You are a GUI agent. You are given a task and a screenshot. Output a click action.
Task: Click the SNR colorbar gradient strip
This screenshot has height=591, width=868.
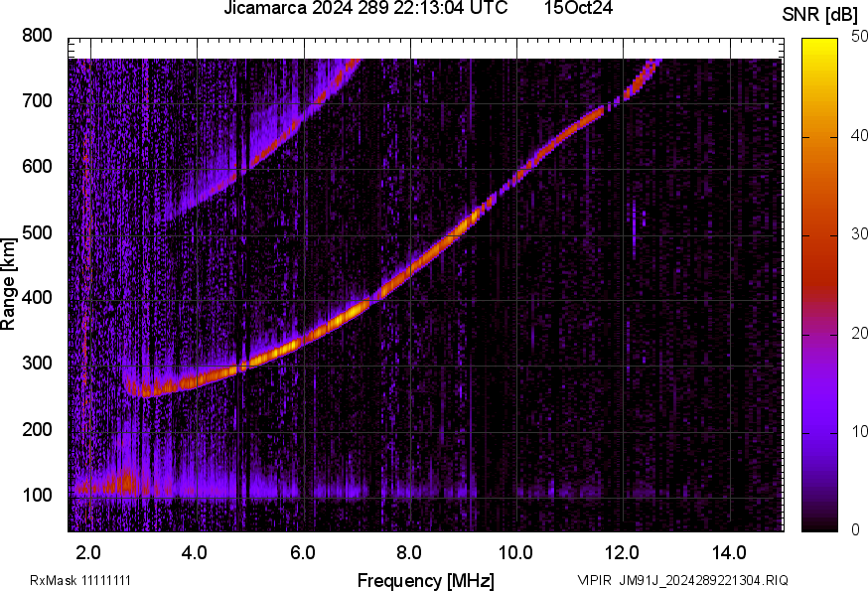(x=820, y=285)
